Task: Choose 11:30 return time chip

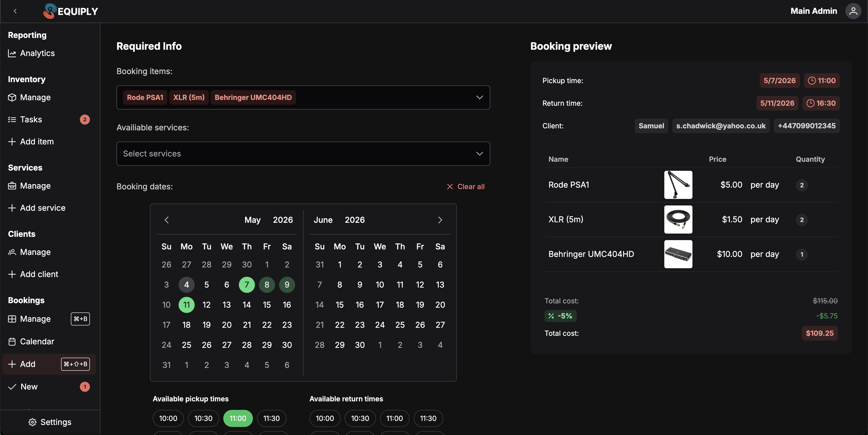Action: [428, 418]
